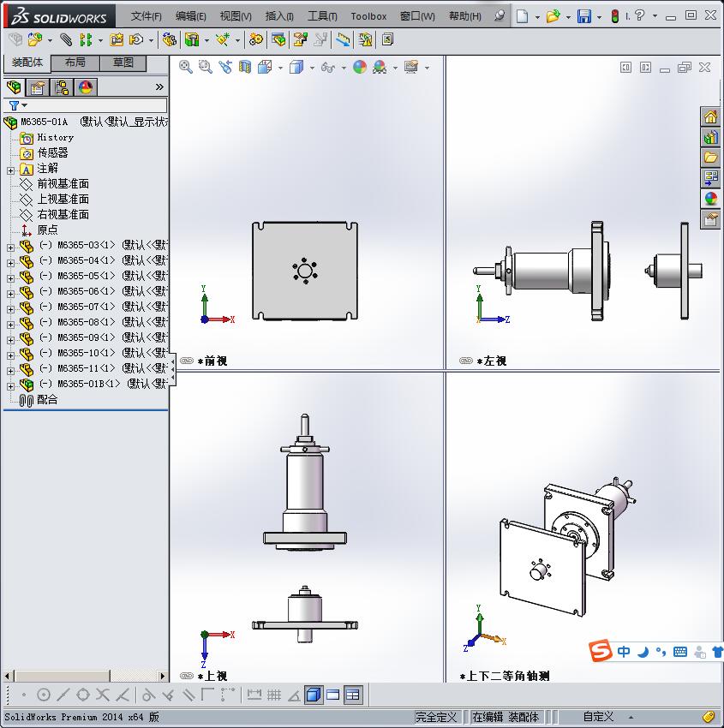Click the Open file folder icon
Viewport: 724px width, 728px height.
pyautogui.click(x=553, y=16)
